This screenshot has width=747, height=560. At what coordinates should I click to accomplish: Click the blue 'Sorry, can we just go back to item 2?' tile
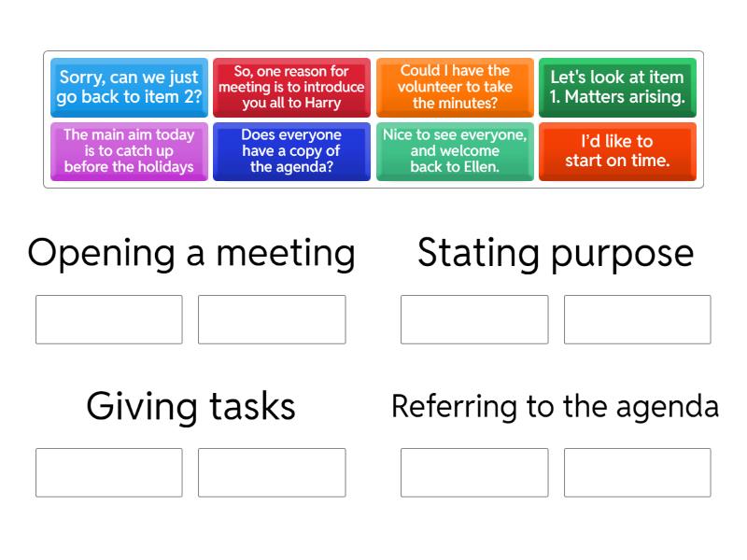[129, 88]
